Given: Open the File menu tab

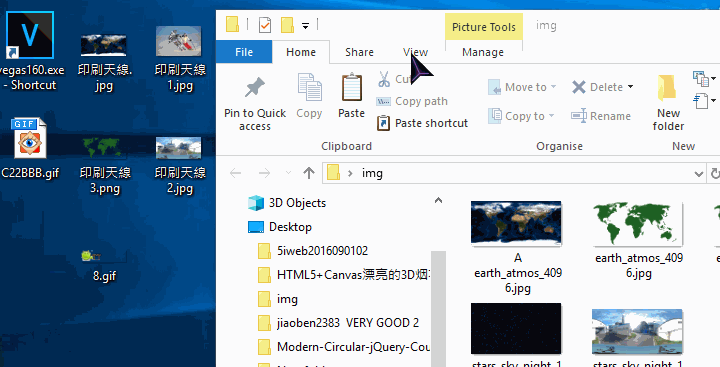Looking at the screenshot, I should tap(244, 52).
